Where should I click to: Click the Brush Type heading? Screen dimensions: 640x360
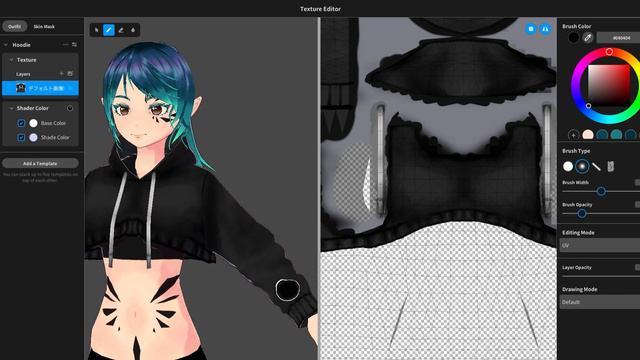576,151
